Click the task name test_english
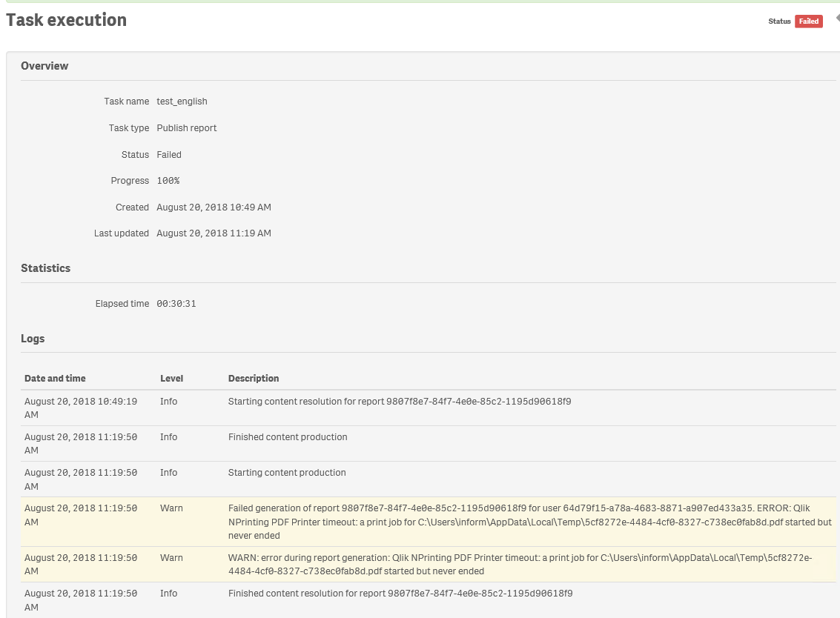Image resolution: width=840 pixels, height=618 pixels. 182,102
